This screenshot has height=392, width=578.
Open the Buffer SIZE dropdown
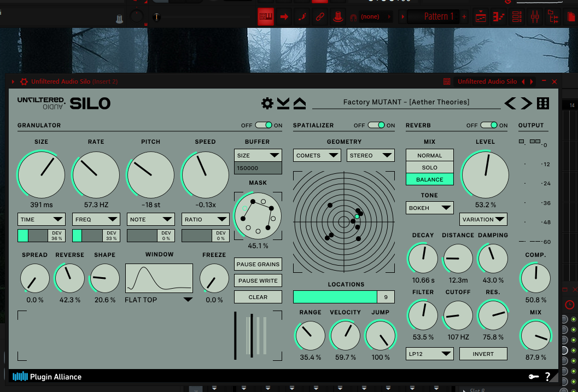pyautogui.click(x=258, y=155)
